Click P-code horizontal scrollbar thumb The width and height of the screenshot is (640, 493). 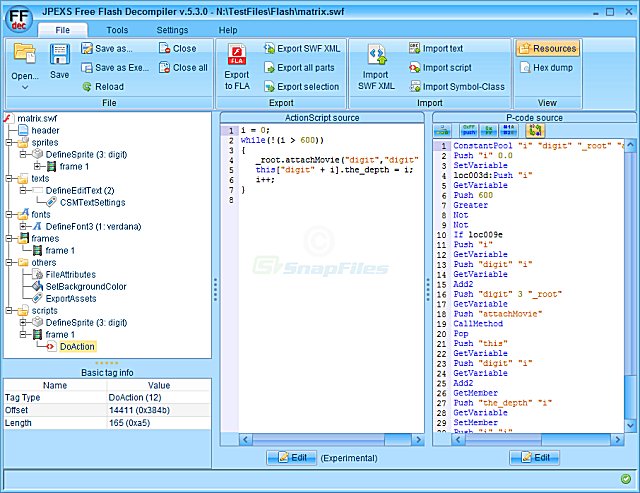point(504,440)
